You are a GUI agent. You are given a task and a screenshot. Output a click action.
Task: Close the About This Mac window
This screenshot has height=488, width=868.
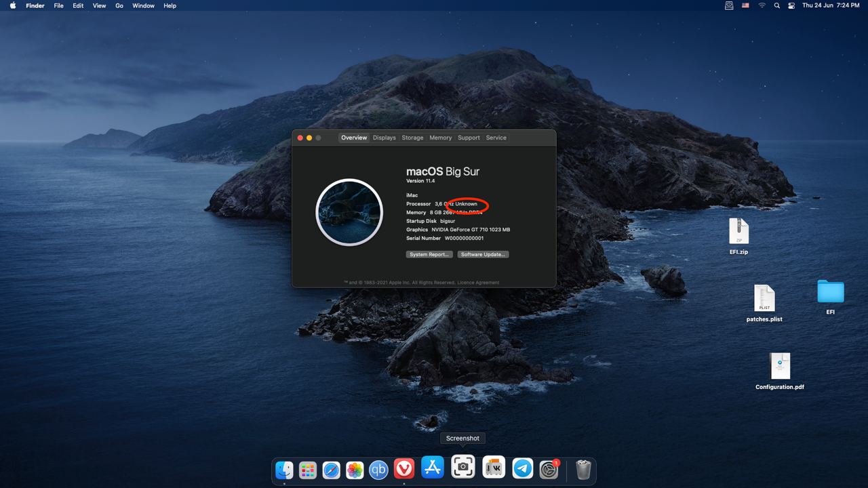pos(300,138)
